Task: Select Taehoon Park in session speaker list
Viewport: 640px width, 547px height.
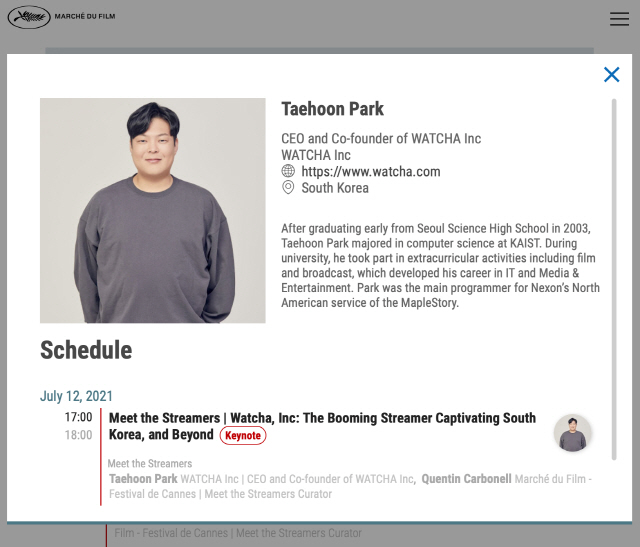Action: tap(143, 479)
